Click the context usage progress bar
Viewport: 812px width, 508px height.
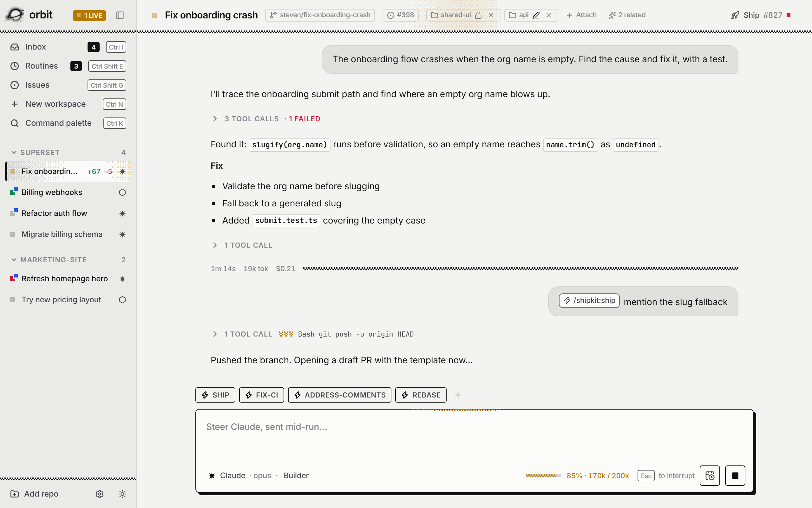tap(543, 475)
